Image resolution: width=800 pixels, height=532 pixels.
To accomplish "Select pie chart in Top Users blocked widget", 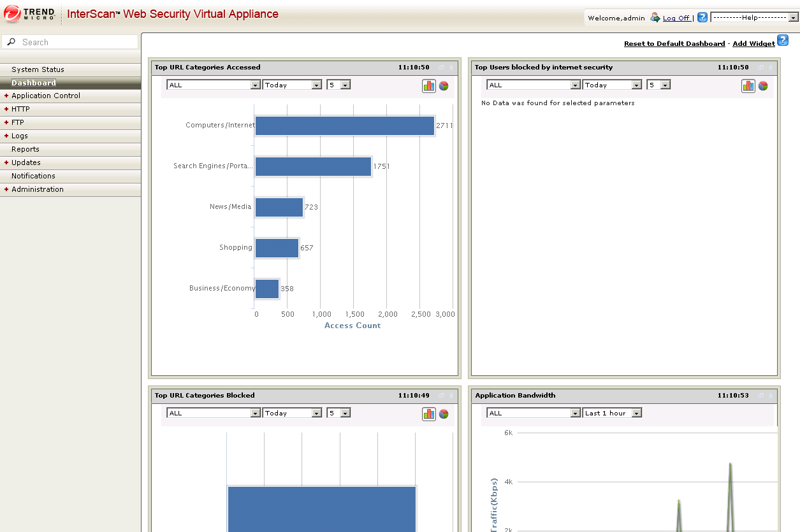I will 763,85.
